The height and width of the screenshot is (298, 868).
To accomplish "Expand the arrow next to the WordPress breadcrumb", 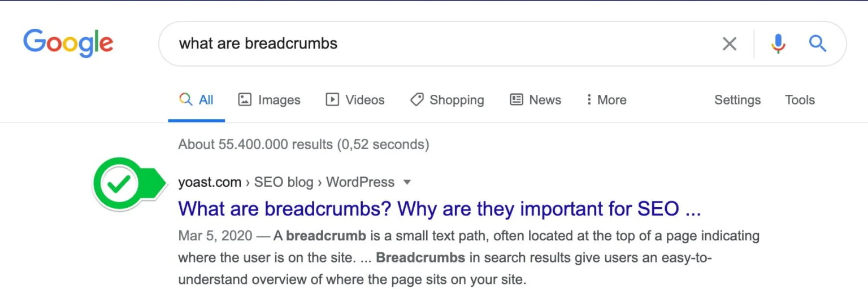I will click(407, 183).
